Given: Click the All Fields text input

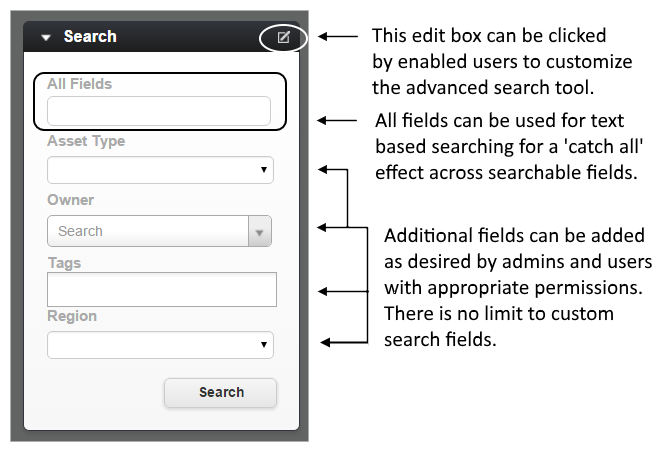Looking at the screenshot, I should click(x=159, y=111).
